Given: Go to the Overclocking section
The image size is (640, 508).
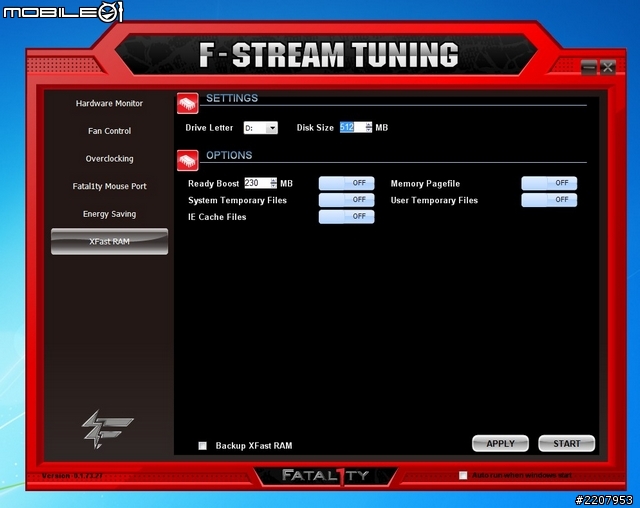Looking at the screenshot, I should (109, 158).
